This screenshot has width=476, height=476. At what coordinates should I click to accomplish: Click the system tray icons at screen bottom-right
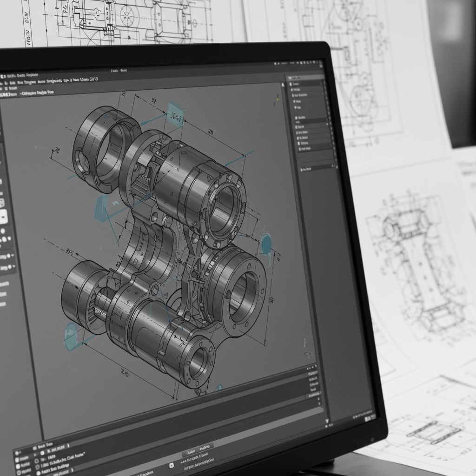(x=368, y=419)
